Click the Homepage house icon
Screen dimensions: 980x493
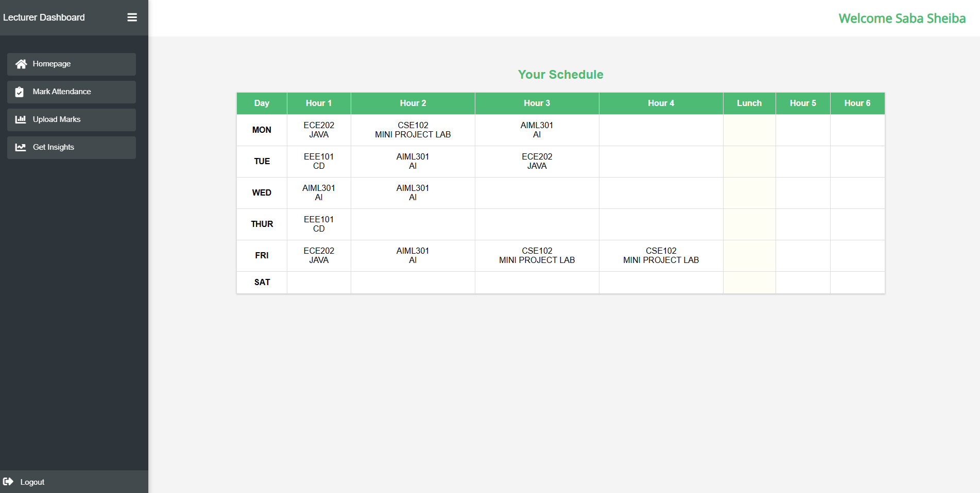click(21, 64)
